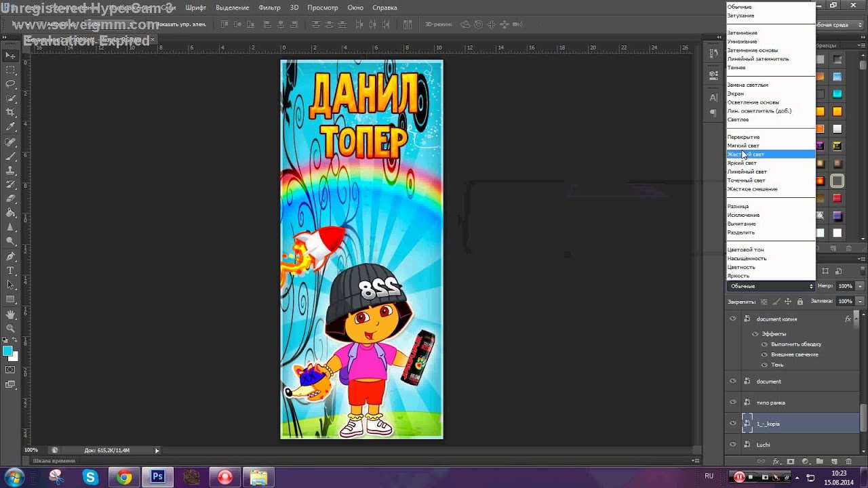Open the Непр opacity arrow

pyautogui.click(x=861, y=286)
